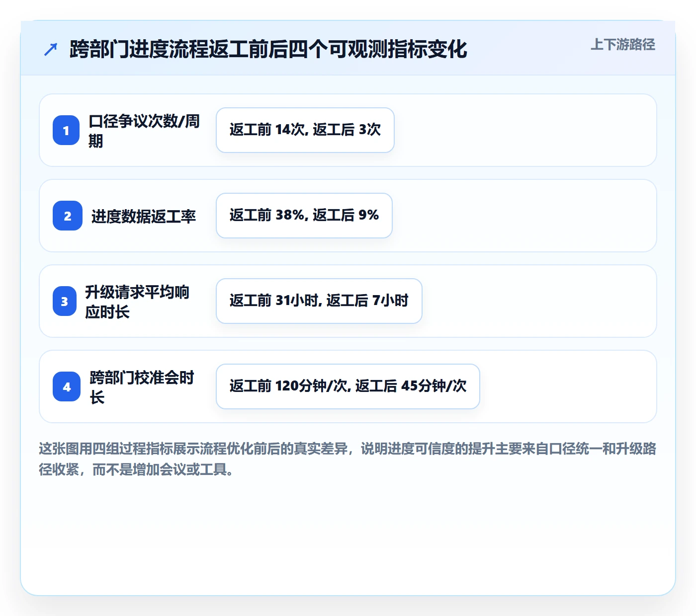Click the blue number 4 badge

pyautogui.click(x=67, y=386)
